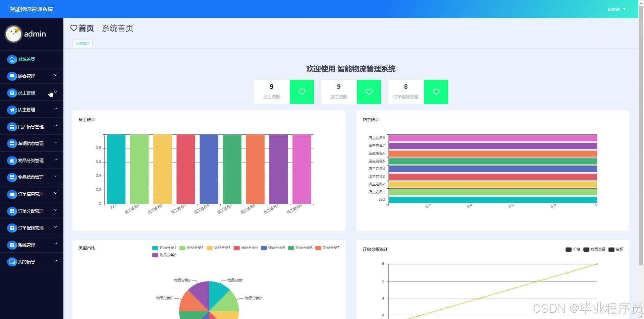Viewport: 644px width, 319px height.
Task: Click the 员工管理 clipboard icon
Action: pos(12,93)
